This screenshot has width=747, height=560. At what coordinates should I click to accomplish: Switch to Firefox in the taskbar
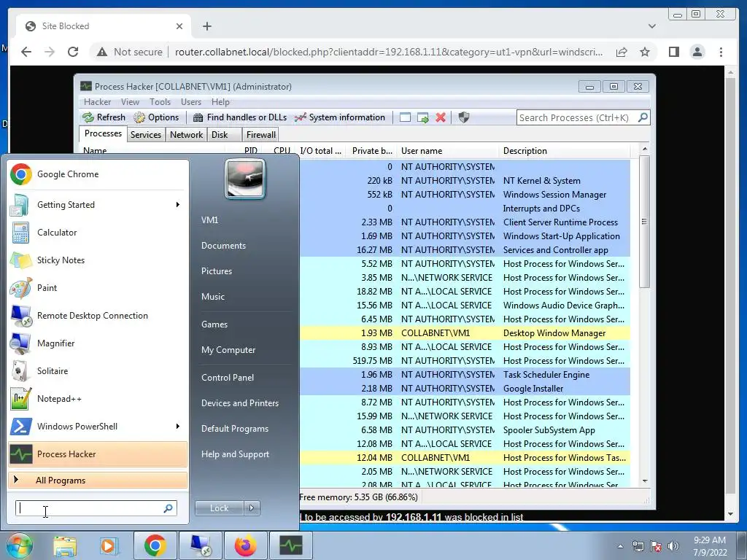coord(245,545)
